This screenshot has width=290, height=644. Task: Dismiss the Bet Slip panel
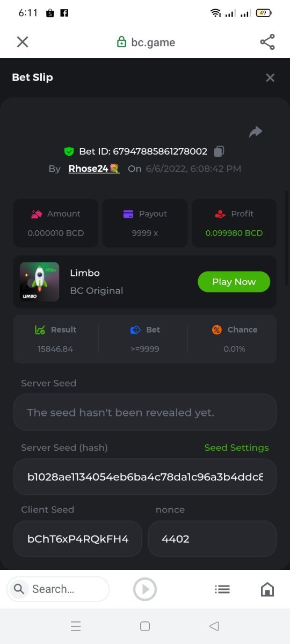tap(270, 78)
